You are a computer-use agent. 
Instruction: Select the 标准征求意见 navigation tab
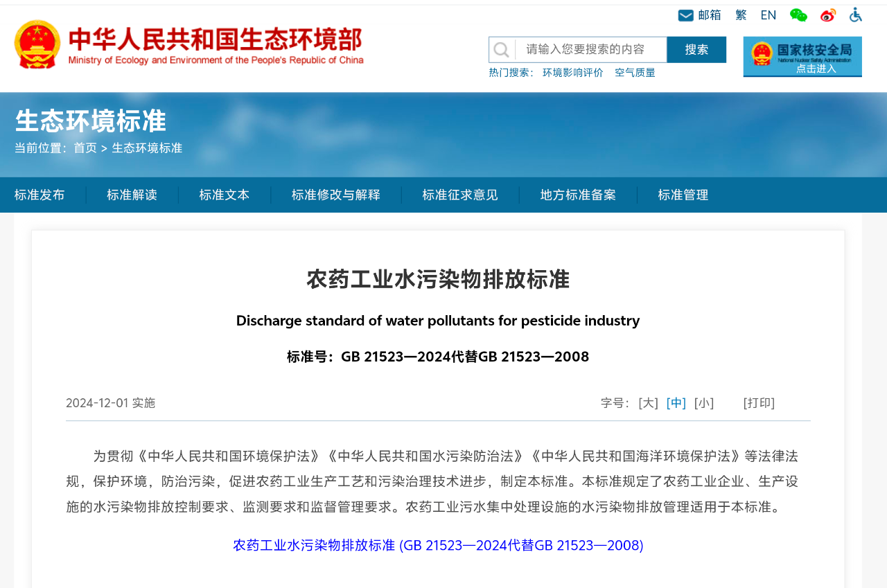460,195
